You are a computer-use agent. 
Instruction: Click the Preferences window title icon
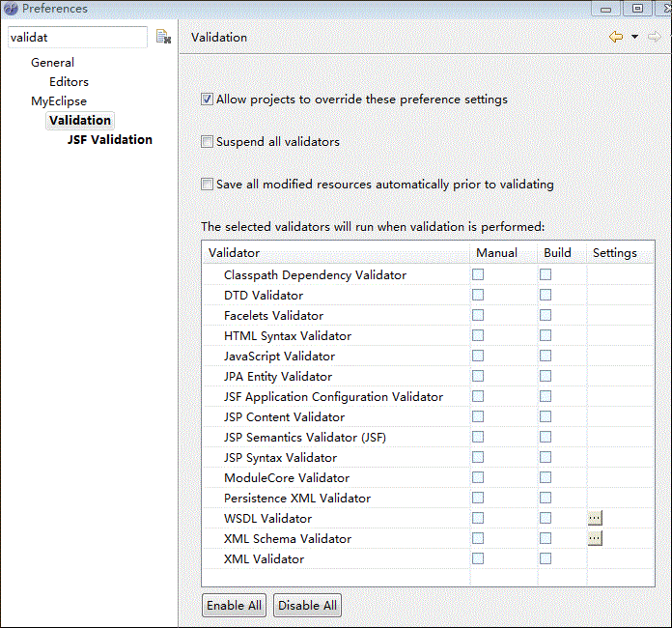(x=11, y=9)
